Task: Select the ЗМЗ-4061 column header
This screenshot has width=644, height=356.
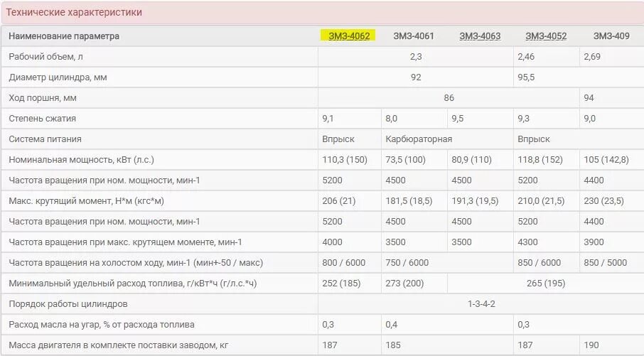Action: tap(414, 36)
